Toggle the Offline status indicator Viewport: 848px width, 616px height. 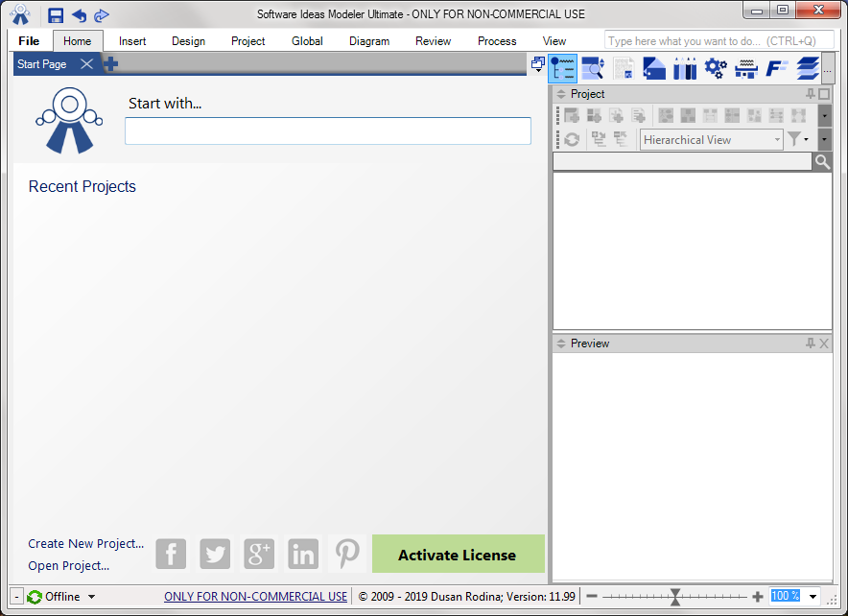[59, 596]
